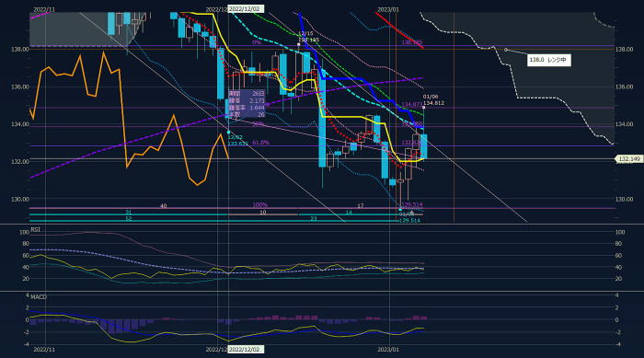The height and width of the screenshot is (358, 644).
Task: Click the 01/06 134.812 high marker label
Action: (x=433, y=100)
